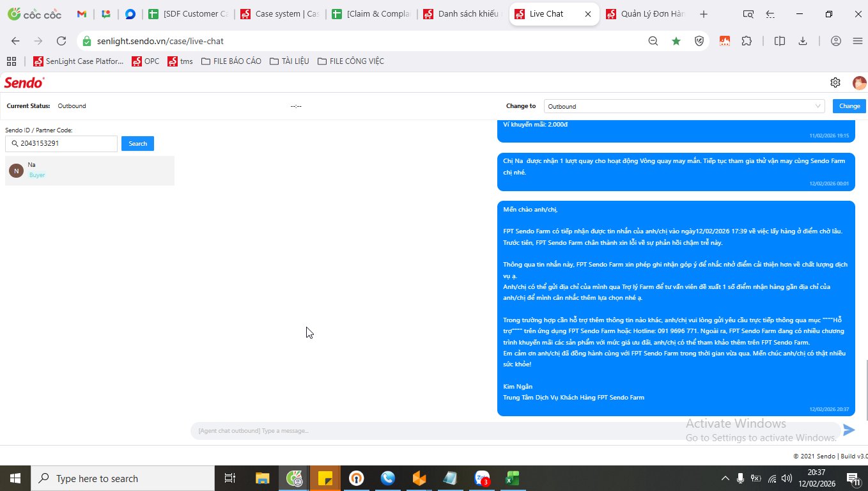Focus the chat message input box
The image size is (868, 491).
coord(515,431)
